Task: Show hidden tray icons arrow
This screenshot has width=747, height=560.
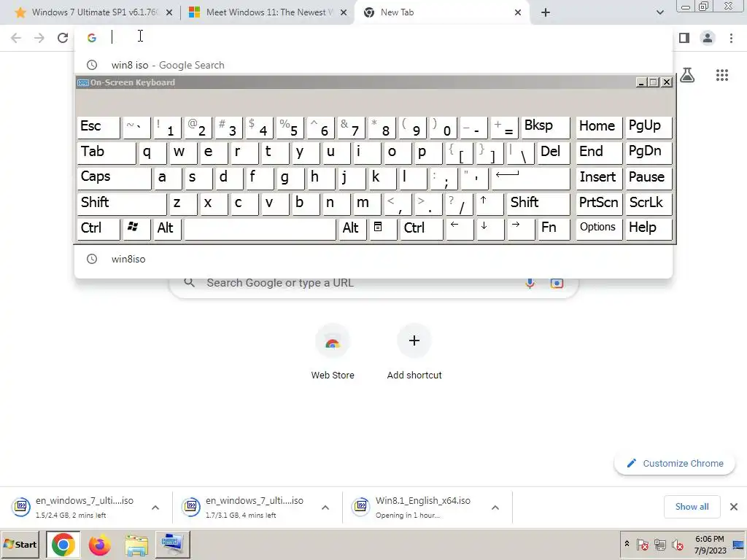Action: (627, 544)
